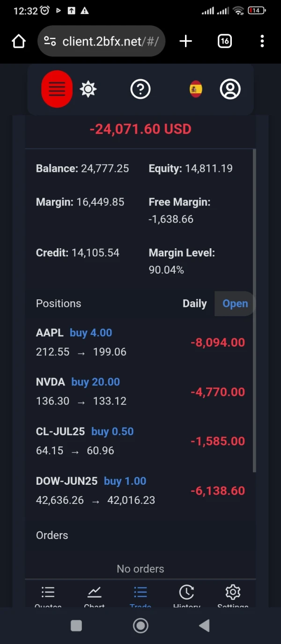Select the NVDA buy 20.00 position
The width and height of the screenshot is (281, 644).
tap(140, 392)
